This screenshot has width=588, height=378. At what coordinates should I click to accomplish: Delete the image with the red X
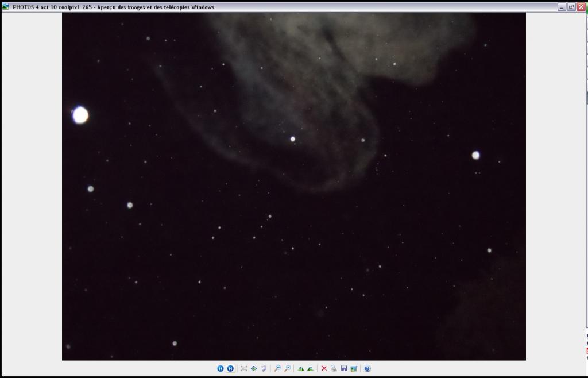pos(324,369)
